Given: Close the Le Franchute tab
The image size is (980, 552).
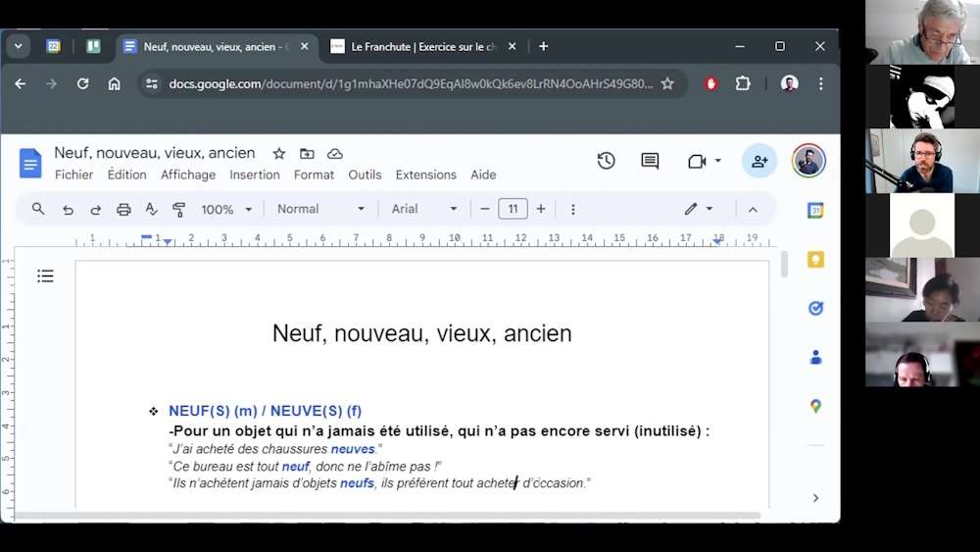Looking at the screenshot, I should 512,46.
